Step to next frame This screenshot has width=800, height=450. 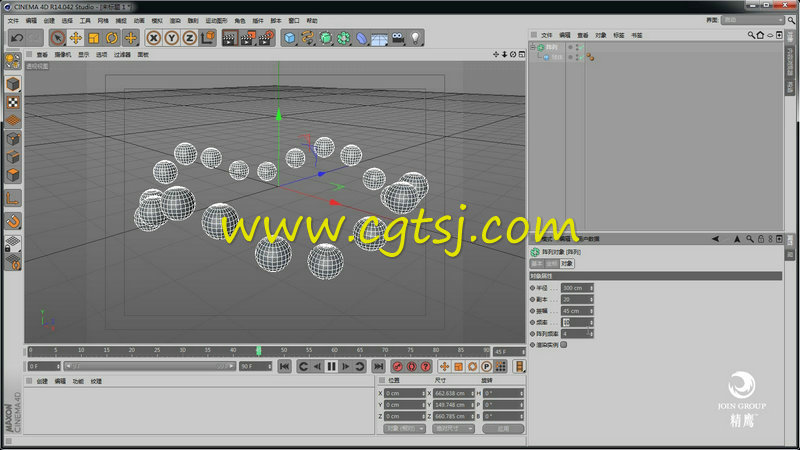(345, 366)
